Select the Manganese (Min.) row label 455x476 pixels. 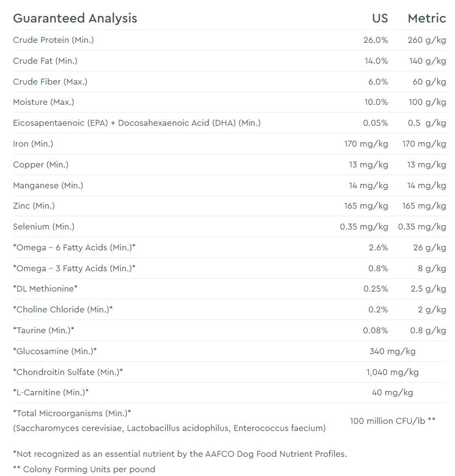pos(48,186)
